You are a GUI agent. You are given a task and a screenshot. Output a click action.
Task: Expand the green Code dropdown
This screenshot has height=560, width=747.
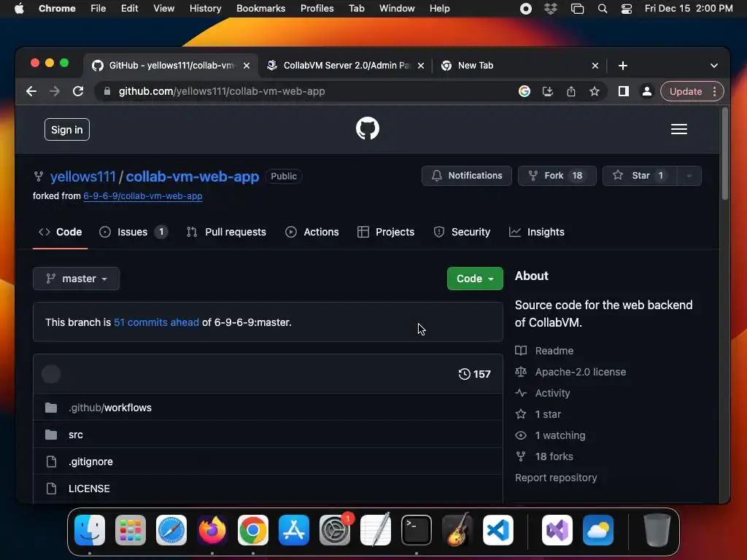coord(475,279)
